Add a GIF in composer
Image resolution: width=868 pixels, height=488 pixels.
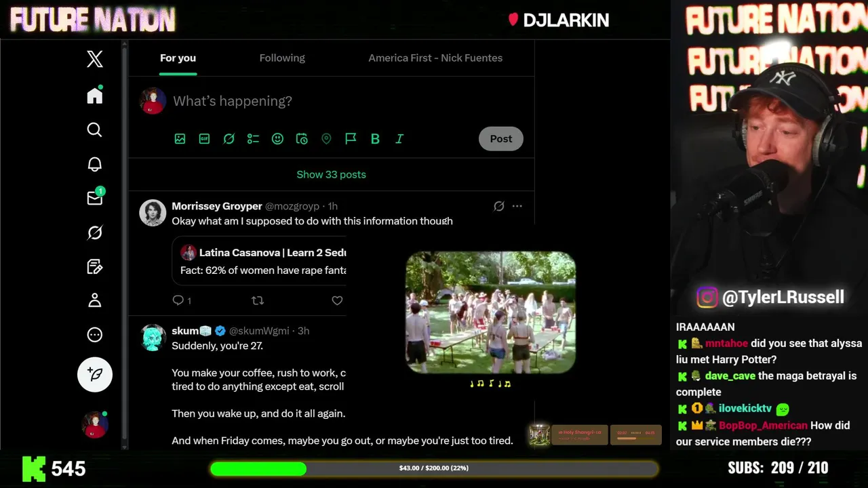point(204,138)
